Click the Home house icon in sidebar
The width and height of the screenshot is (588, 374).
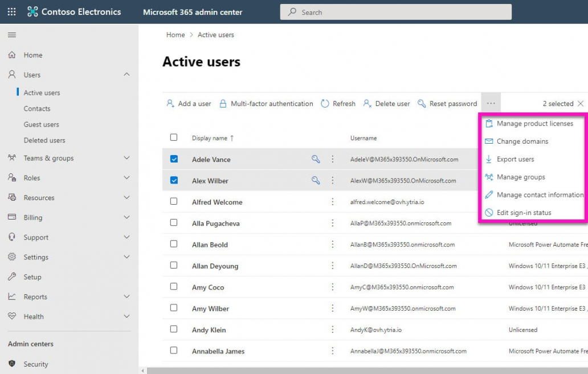tap(12, 55)
